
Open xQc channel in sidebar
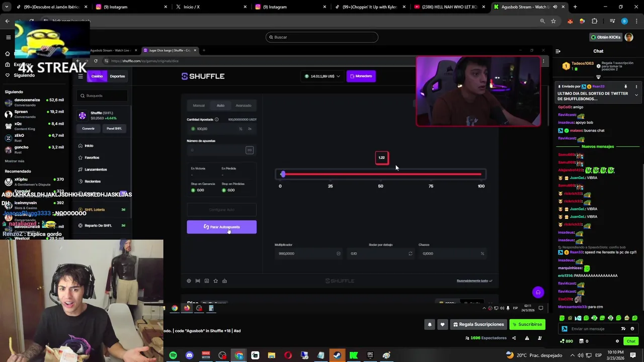[34, 126]
